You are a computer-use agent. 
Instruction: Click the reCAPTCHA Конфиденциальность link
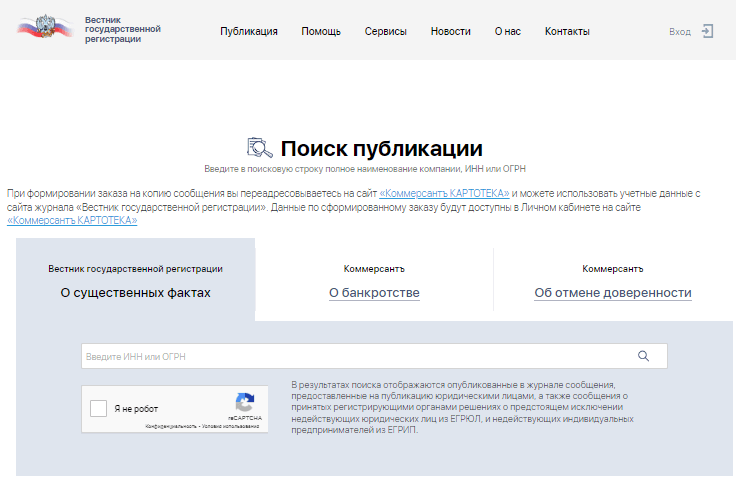pos(171,426)
